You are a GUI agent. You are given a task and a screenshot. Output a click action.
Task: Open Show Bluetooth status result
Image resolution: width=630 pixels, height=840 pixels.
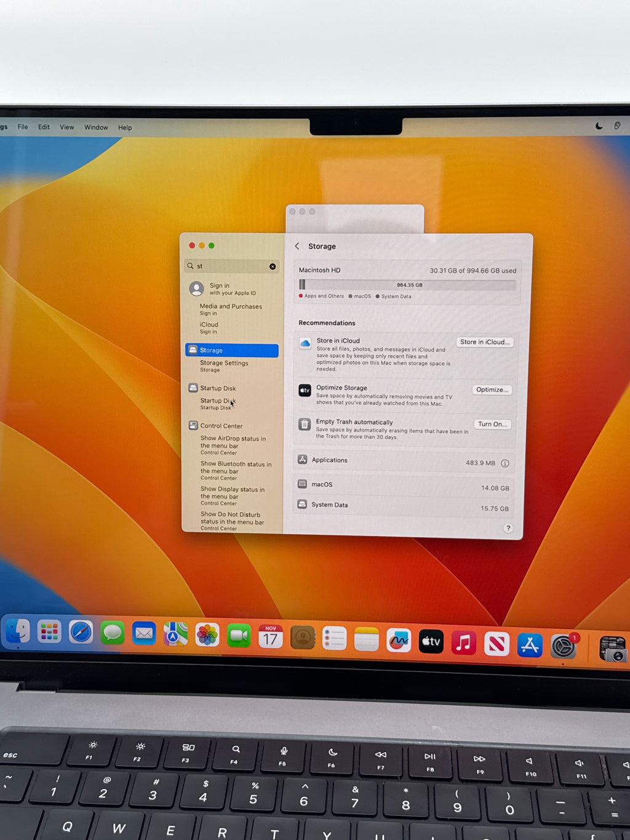tap(236, 471)
